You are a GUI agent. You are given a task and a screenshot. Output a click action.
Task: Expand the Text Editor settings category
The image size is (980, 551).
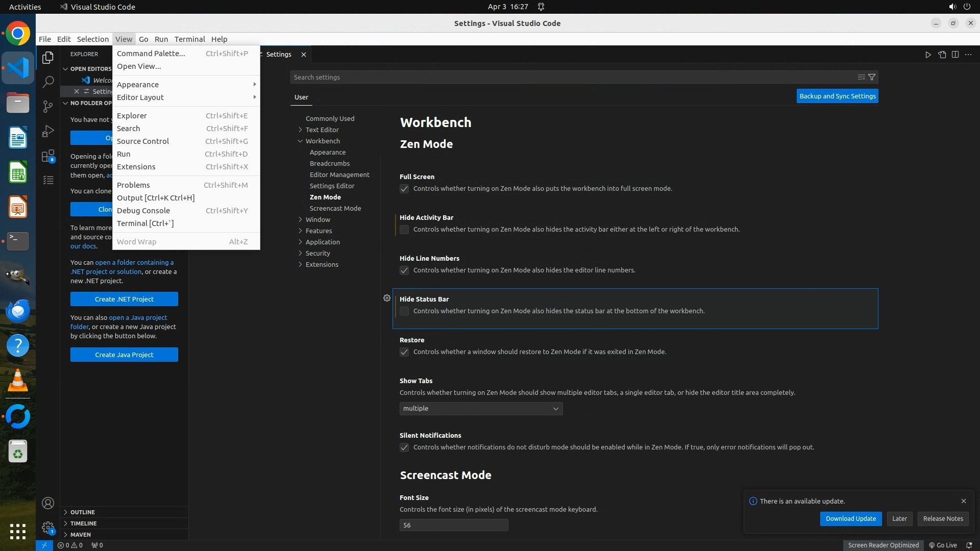point(322,130)
